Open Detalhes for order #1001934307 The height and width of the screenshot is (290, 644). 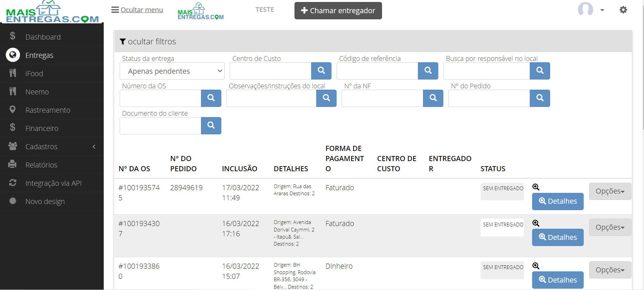click(558, 237)
